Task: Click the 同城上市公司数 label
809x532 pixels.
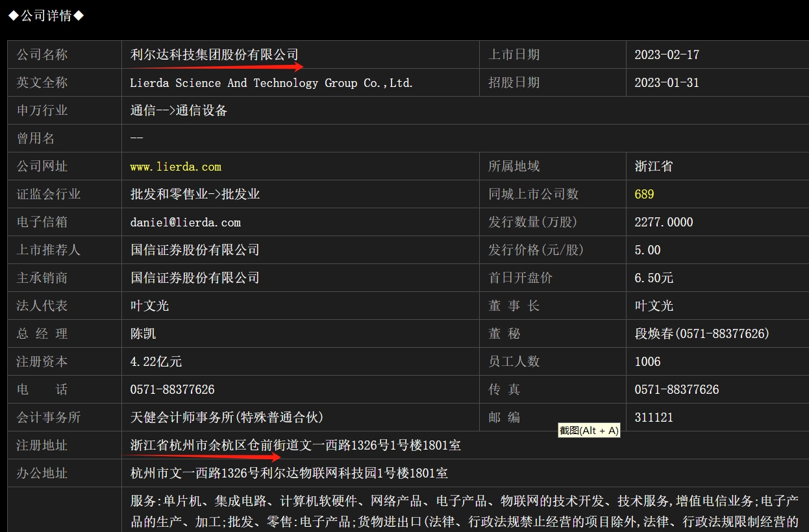Action: tap(534, 195)
